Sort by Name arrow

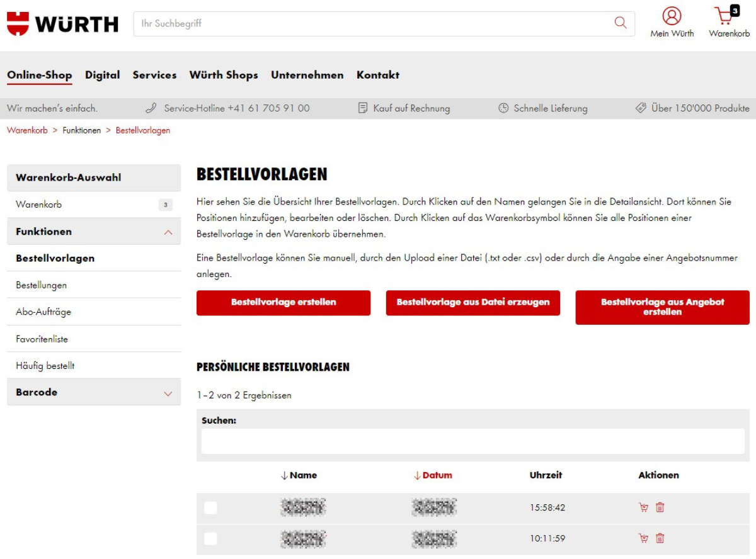[x=285, y=476]
